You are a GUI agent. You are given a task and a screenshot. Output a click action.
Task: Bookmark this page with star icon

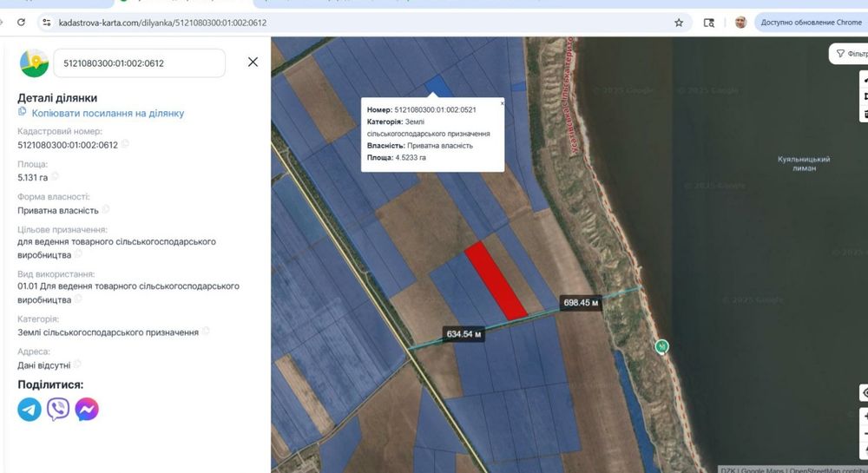pos(679,23)
